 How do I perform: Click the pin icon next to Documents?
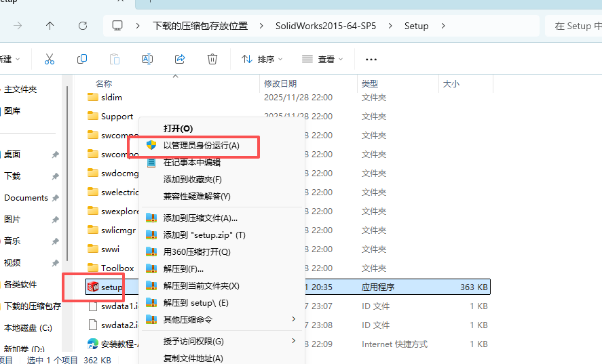(55, 198)
